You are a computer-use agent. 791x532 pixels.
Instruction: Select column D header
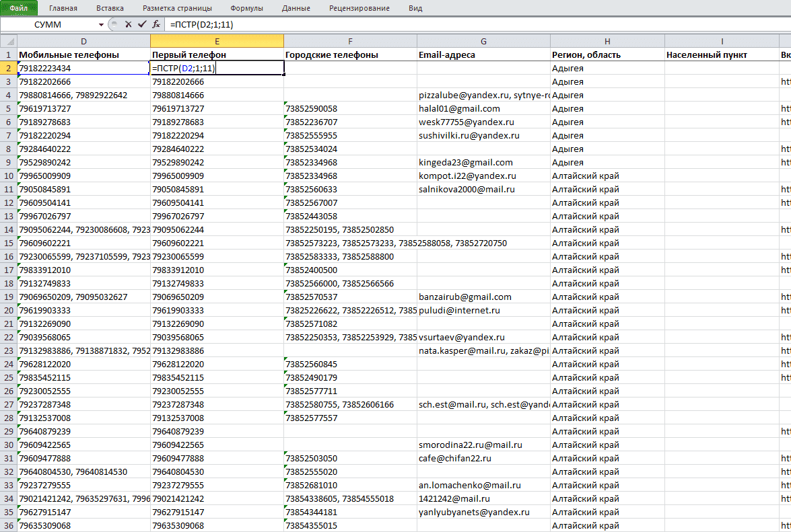click(x=83, y=41)
